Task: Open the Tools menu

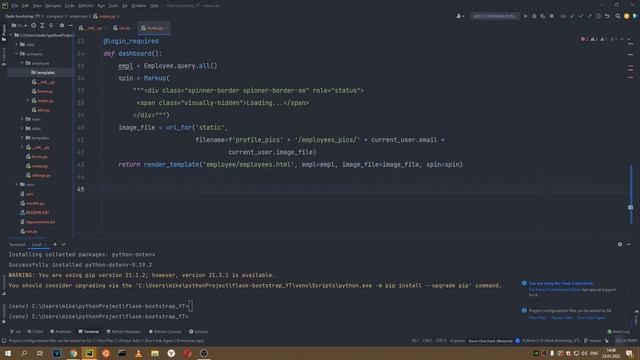Action: (x=113, y=6)
